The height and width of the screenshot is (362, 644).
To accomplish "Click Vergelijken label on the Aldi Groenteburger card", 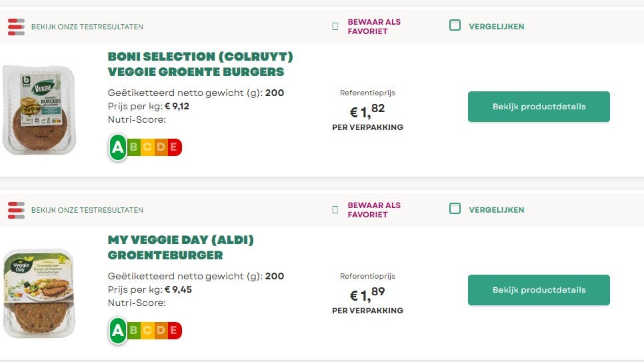I will coord(496,210).
